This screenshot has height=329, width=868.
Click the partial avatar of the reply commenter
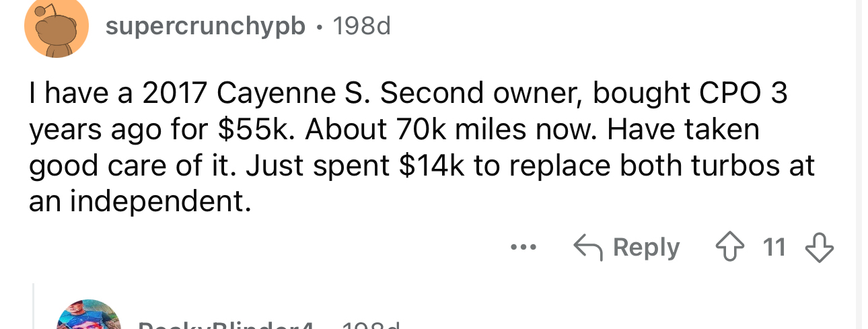pos(89,316)
